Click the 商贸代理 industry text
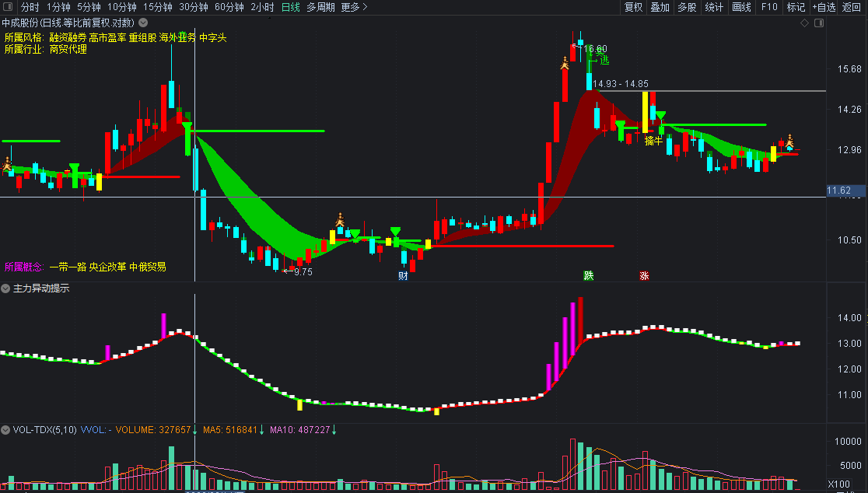 (x=68, y=49)
